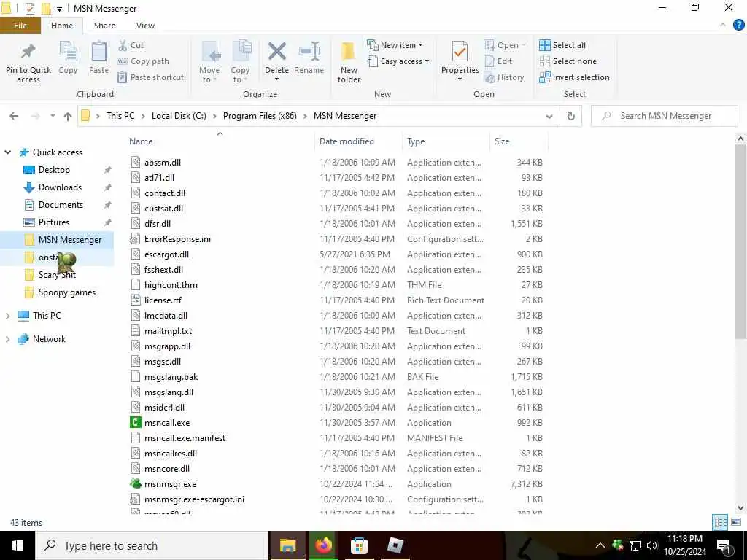Select the ErrorResponse.ini file
747x560 pixels.
click(x=177, y=239)
